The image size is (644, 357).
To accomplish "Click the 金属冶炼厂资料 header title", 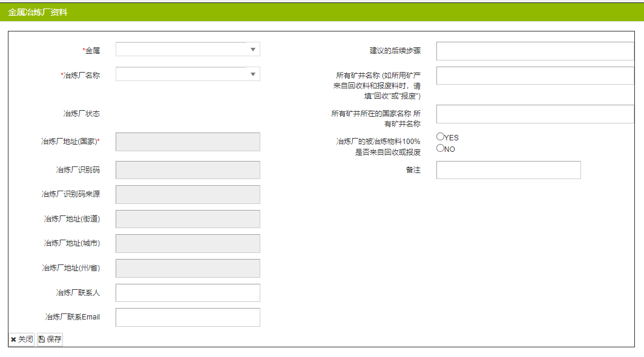I will point(38,12).
